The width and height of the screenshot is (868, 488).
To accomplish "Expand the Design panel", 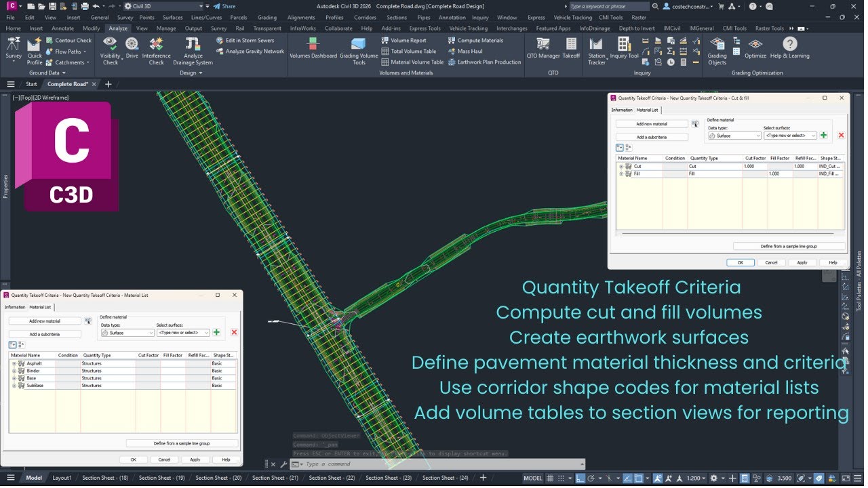I will 191,73.
